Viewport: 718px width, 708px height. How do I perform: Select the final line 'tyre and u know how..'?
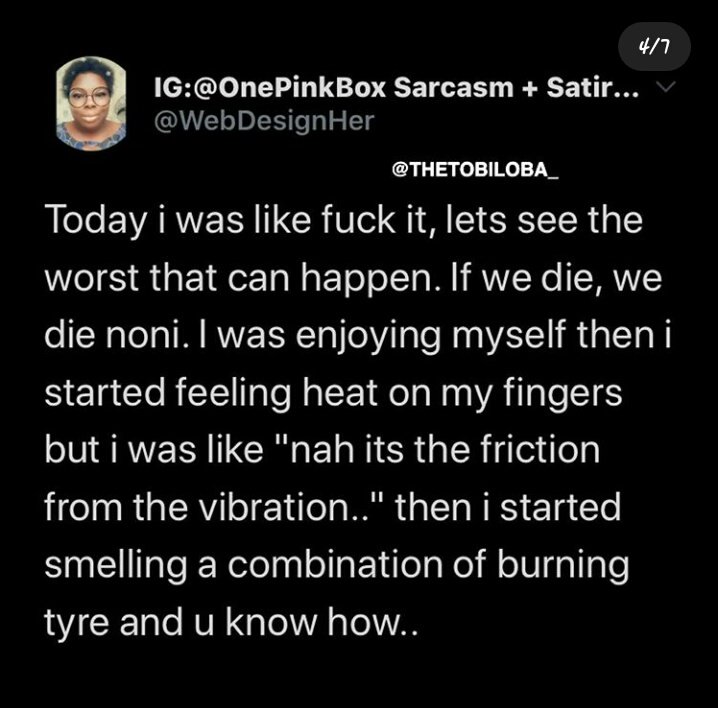(231, 623)
